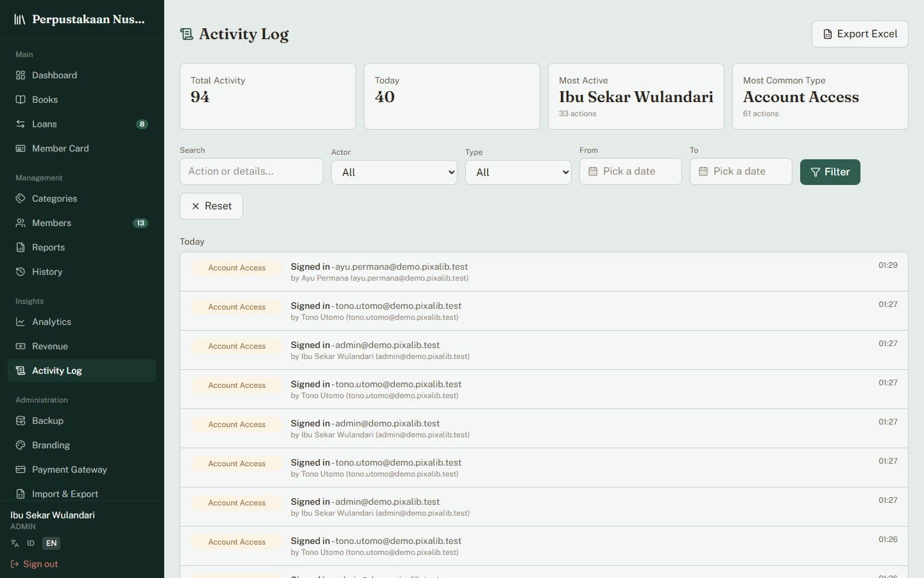Open the From date picker
The width and height of the screenshot is (924, 578).
click(631, 171)
